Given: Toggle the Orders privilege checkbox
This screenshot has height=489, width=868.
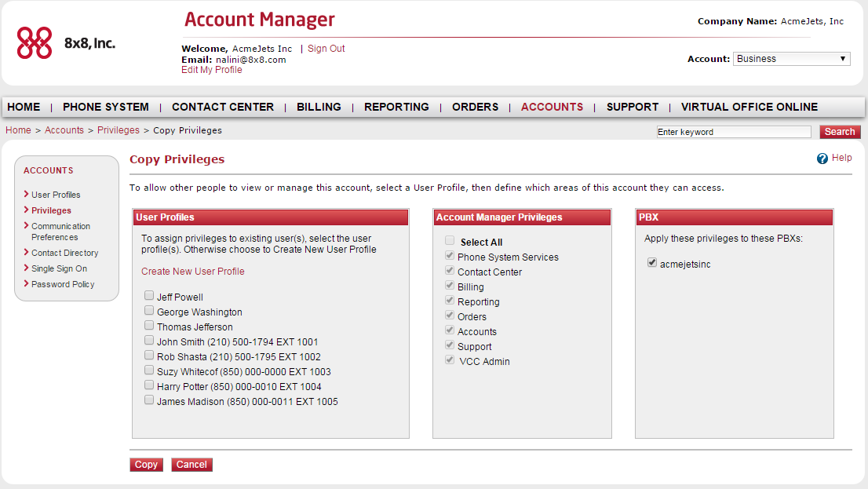Looking at the screenshot, I should pyautogui.click(x=450, y=316).
